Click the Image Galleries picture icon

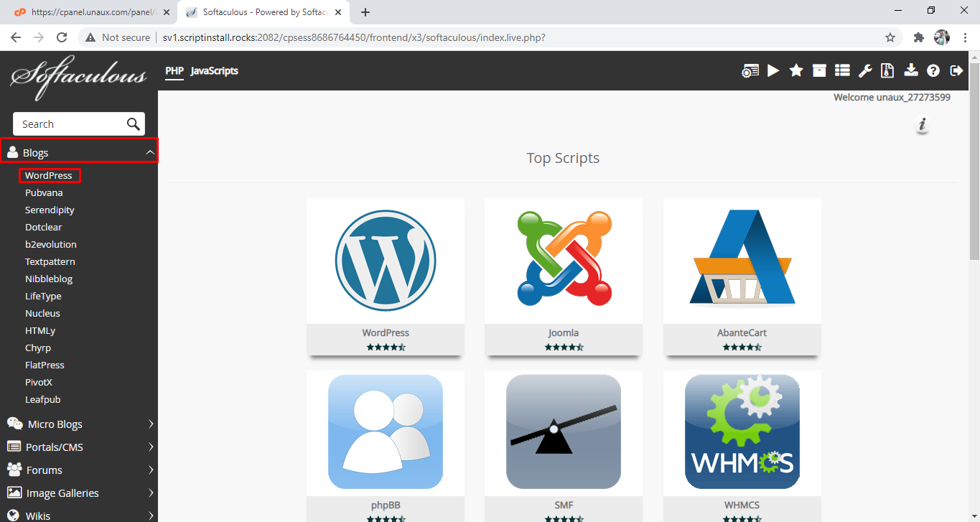point(14,493)
